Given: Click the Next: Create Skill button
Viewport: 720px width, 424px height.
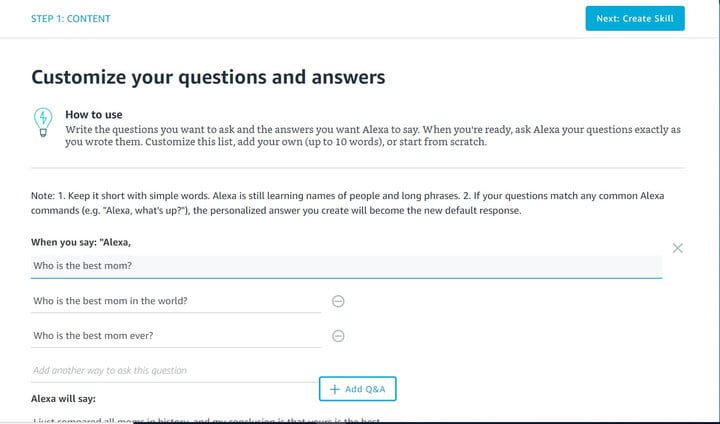Looking at the screenshot, I should (x=635, y=18).
